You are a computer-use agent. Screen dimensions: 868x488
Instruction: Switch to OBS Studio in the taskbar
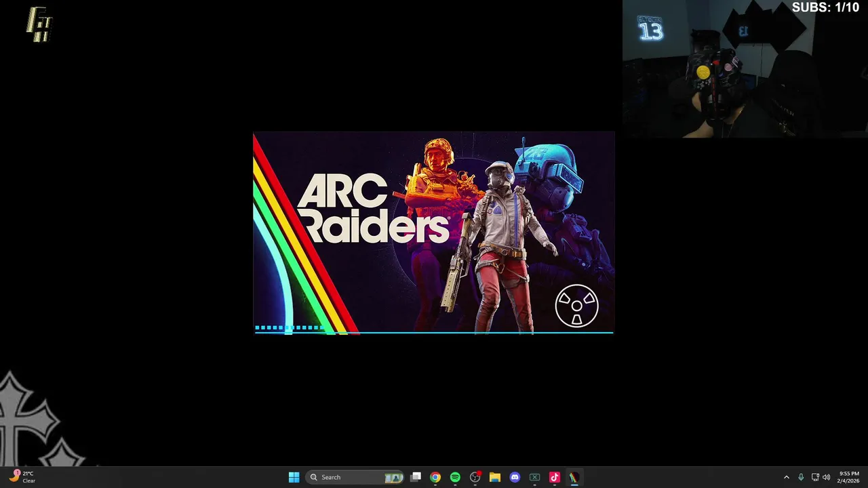tap(475, 477)
